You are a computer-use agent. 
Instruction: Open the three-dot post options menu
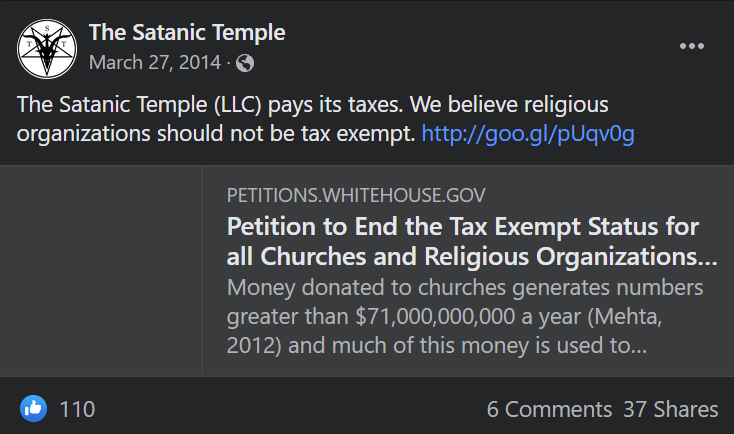coord(692,47)
